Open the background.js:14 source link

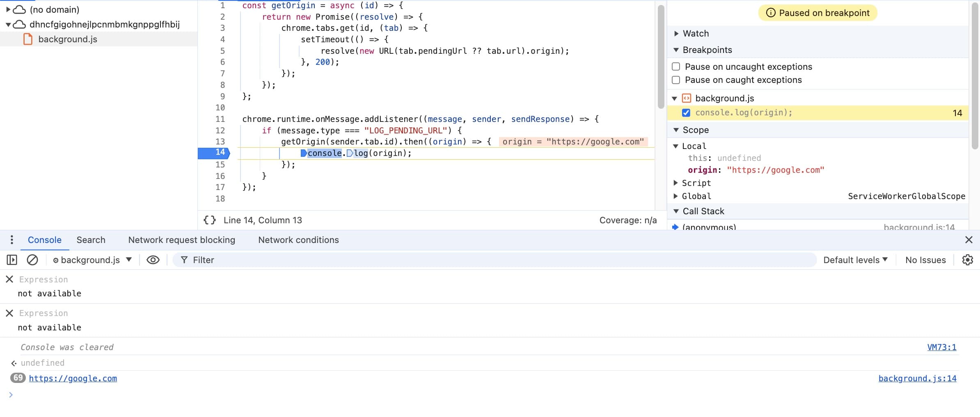pyautogui.click(x=917, y=378)
